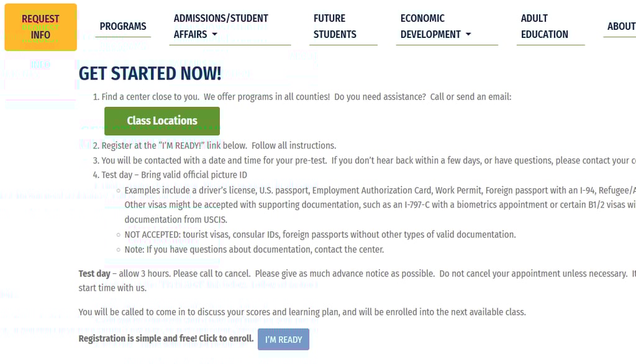Open the ADULT EDUCATION nav link
Viewport: 636px width, 364px height.
pos(544,26)
